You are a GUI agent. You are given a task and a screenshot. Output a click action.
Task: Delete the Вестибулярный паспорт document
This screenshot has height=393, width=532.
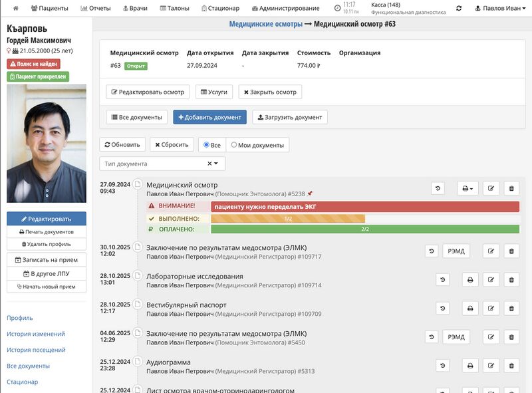point(511,309)
